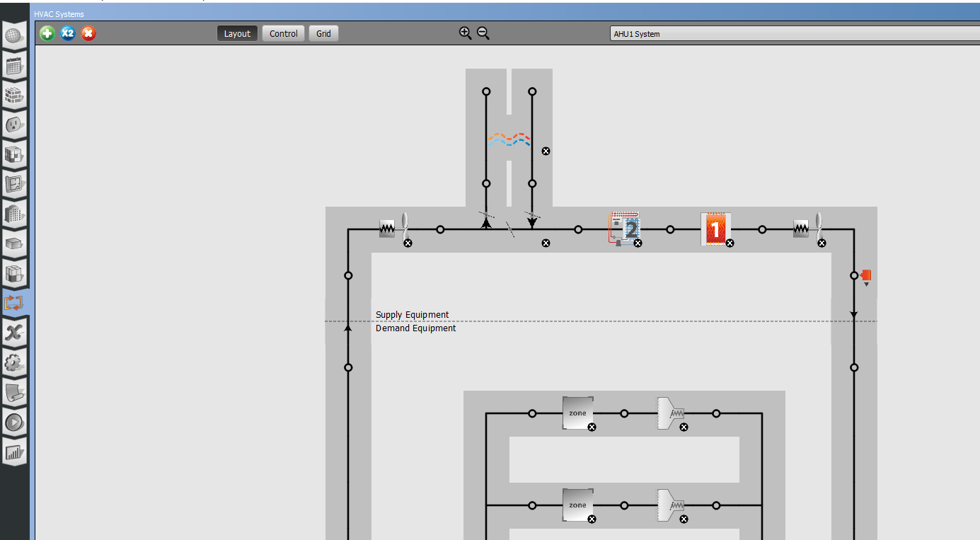This screenshot has width=980, height=540.
Task: Remove the upper zone via its X
Action: click(592, 427)
